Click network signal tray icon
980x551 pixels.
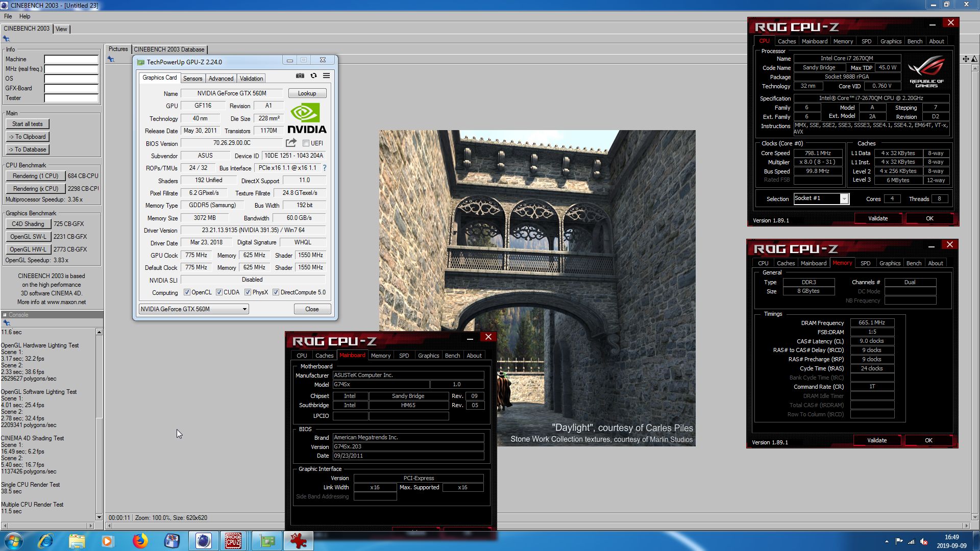(911, 541)
